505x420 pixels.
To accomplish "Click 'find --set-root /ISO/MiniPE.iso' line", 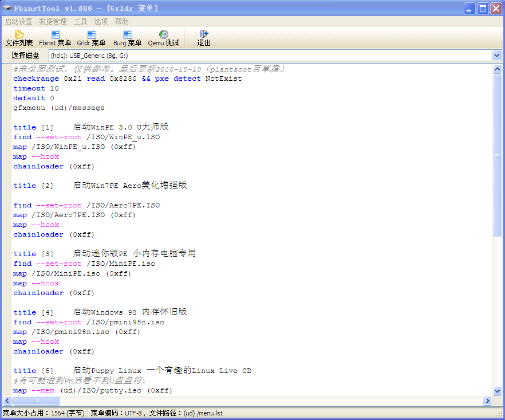I will 84,264.
